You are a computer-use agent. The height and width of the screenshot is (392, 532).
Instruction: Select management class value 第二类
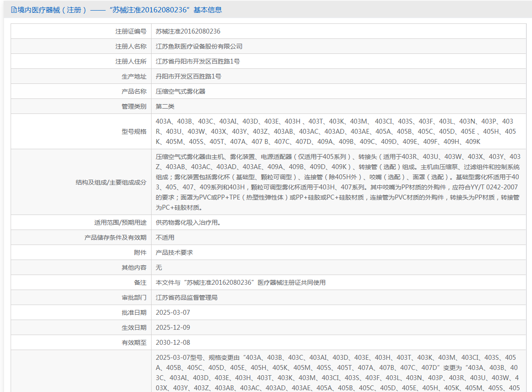pyautogui.click(x=165, y=106)
